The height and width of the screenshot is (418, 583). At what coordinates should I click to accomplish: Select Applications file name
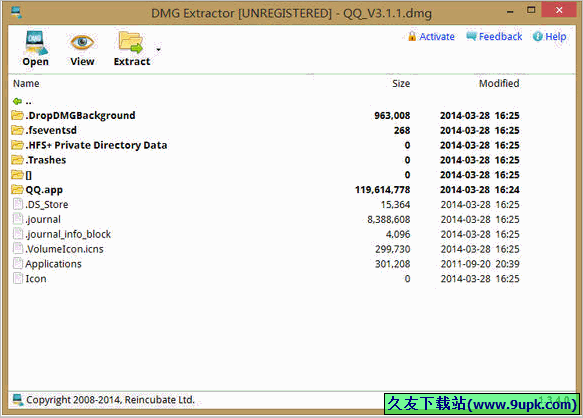pos(54,264)
